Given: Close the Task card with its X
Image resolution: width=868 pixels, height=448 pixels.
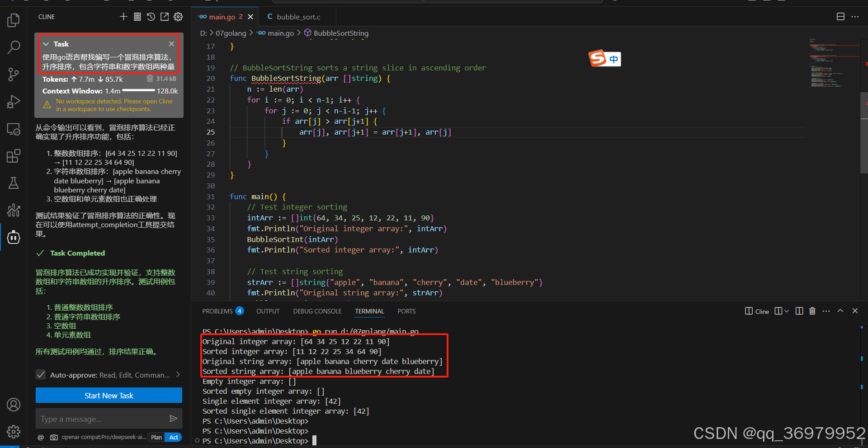Looking at the screenshot, I should [x=171, y=44].
